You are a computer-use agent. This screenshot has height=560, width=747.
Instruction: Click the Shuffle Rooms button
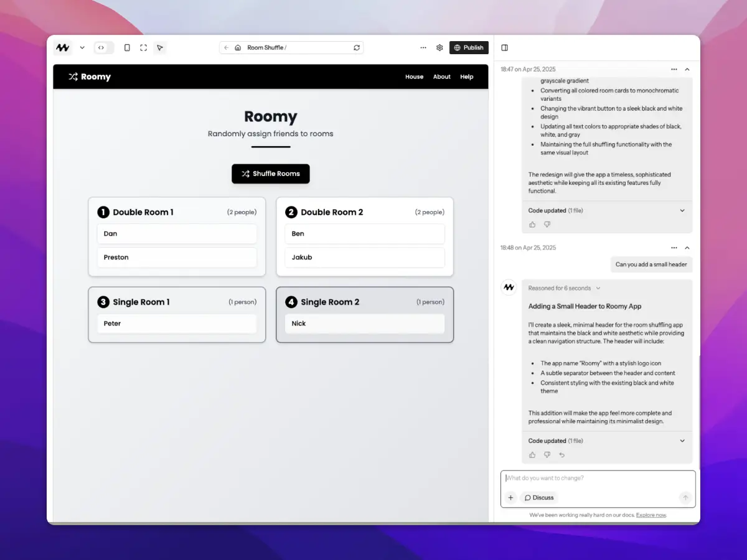(x=271, y=174)
